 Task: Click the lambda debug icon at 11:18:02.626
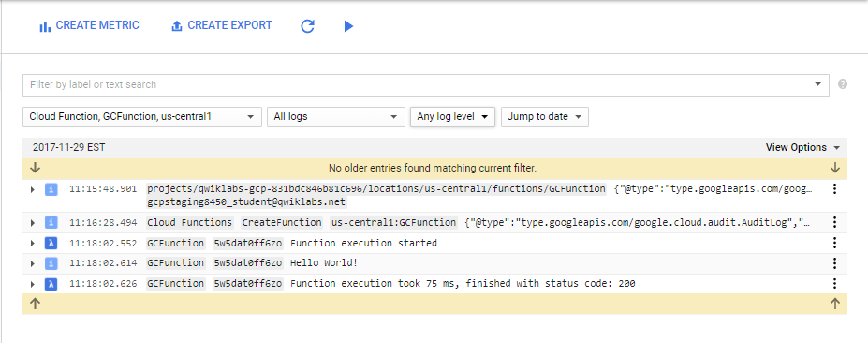pyautogui.click(x=51, y=284)
